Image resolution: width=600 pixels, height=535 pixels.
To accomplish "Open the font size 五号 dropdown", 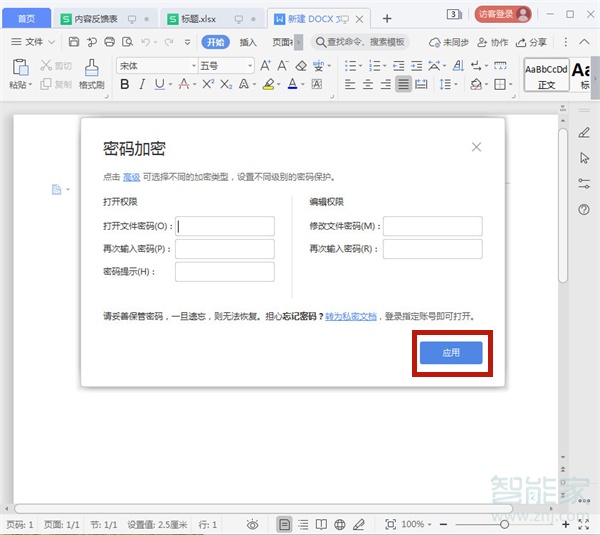I will [250, 66].
